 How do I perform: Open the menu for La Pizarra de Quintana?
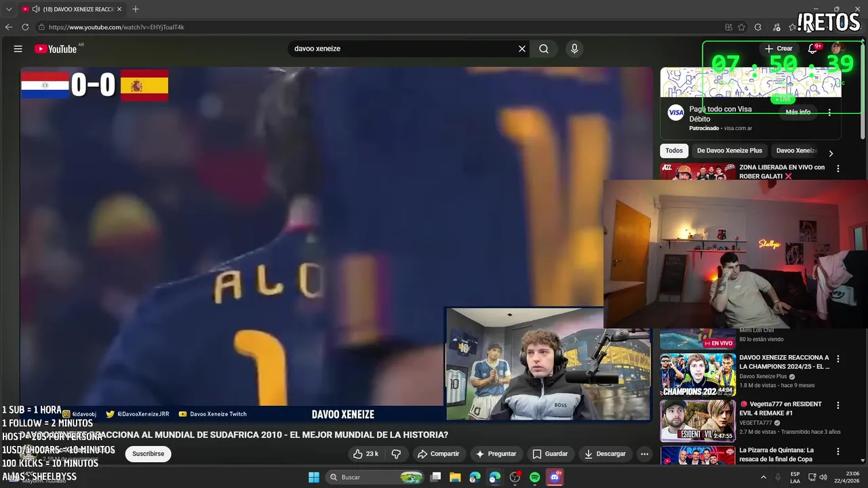coord(838,451)
